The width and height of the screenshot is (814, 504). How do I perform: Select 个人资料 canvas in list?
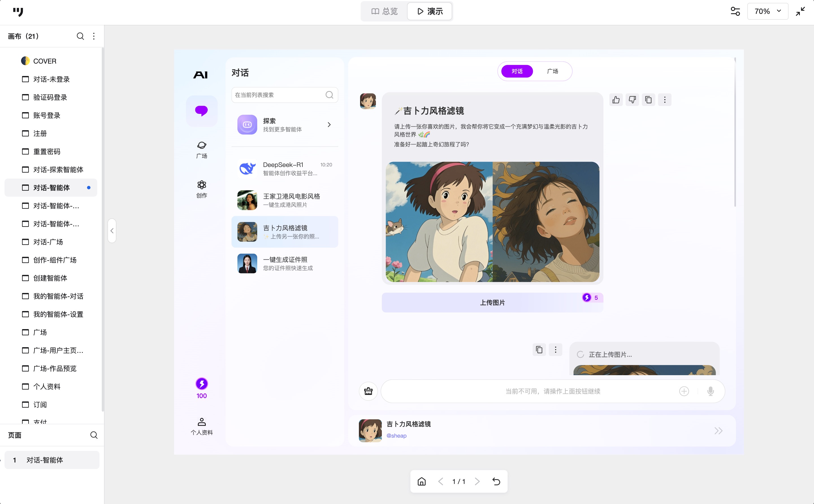pos(51,387)
